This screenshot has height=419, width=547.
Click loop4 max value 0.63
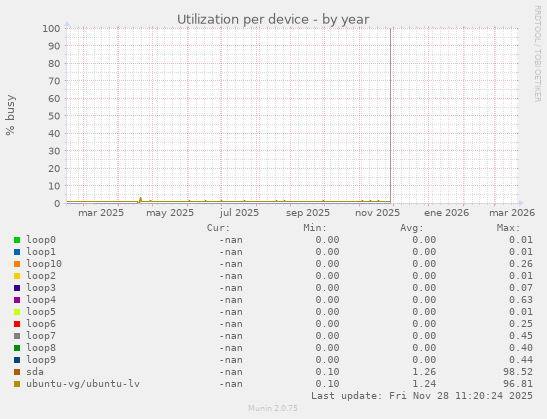click(521, 300)
